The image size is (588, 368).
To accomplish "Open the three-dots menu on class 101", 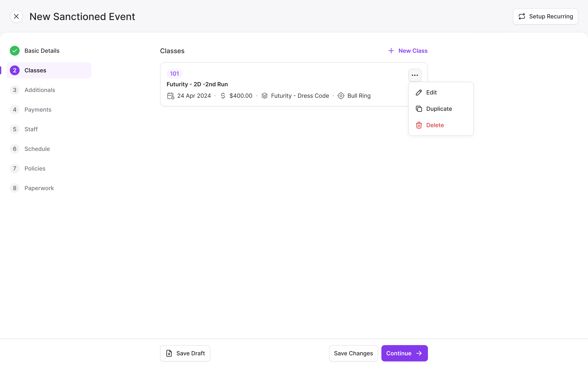I will (x=415, y=75).
